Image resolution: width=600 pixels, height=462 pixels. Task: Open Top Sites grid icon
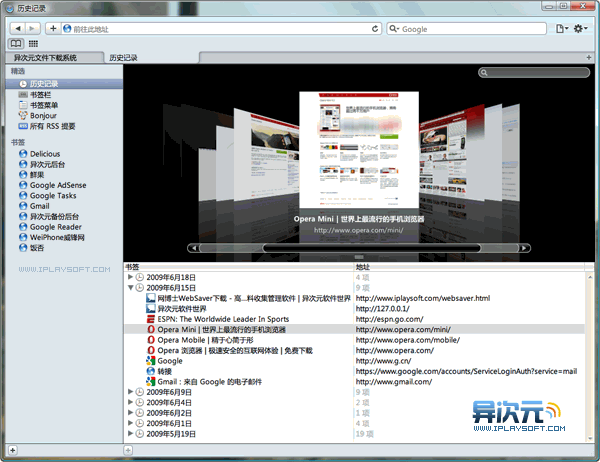tap(33, 44)
